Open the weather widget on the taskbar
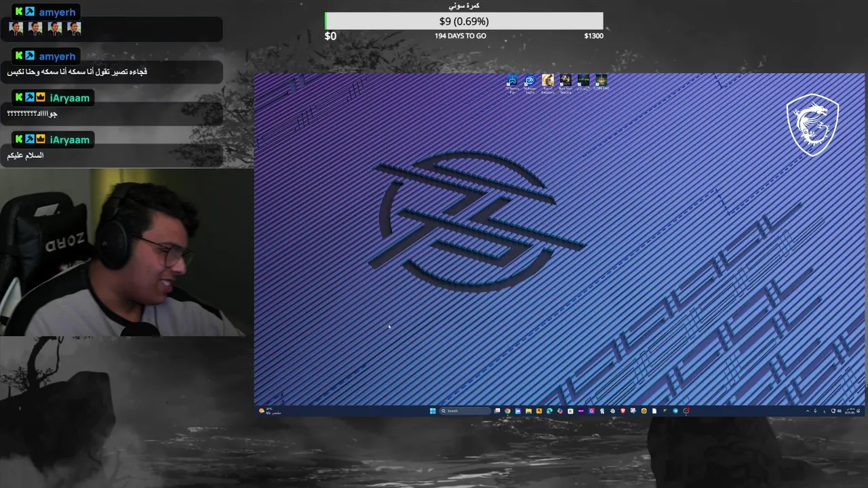The width and height of the screenshot is (868, 488). tap(270, 411)
